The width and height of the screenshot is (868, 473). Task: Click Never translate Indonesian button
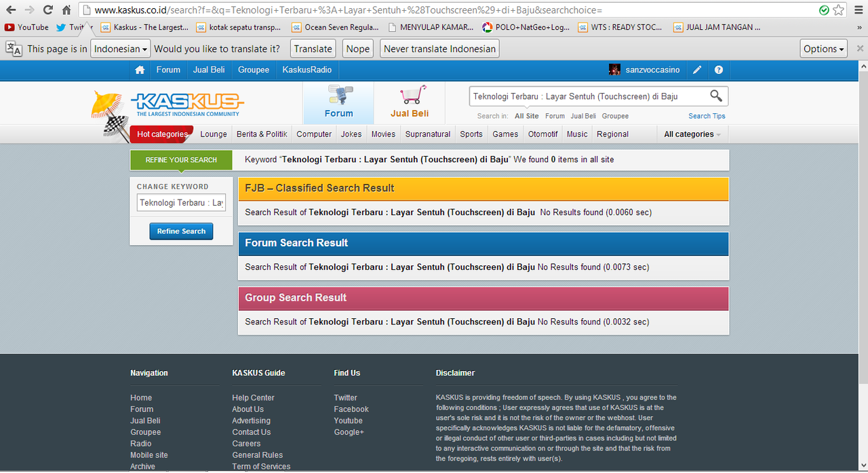click(439, 49)
